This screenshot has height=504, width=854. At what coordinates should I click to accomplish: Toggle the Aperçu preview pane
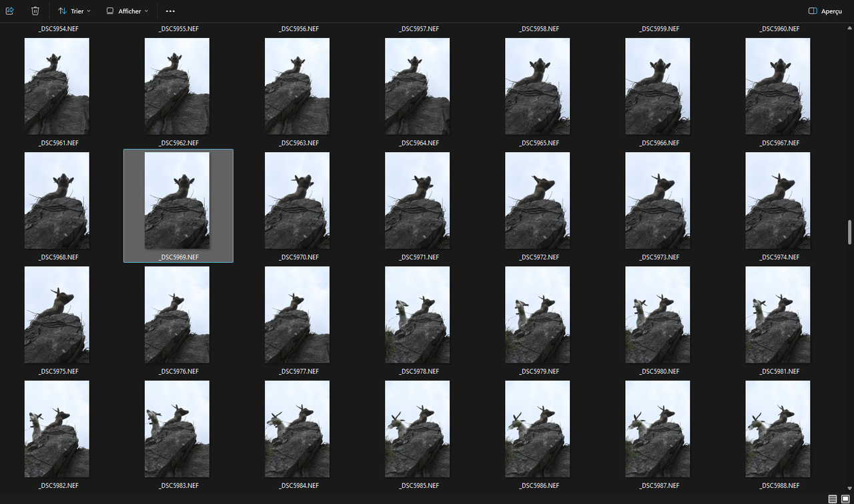tap(825, 11)
